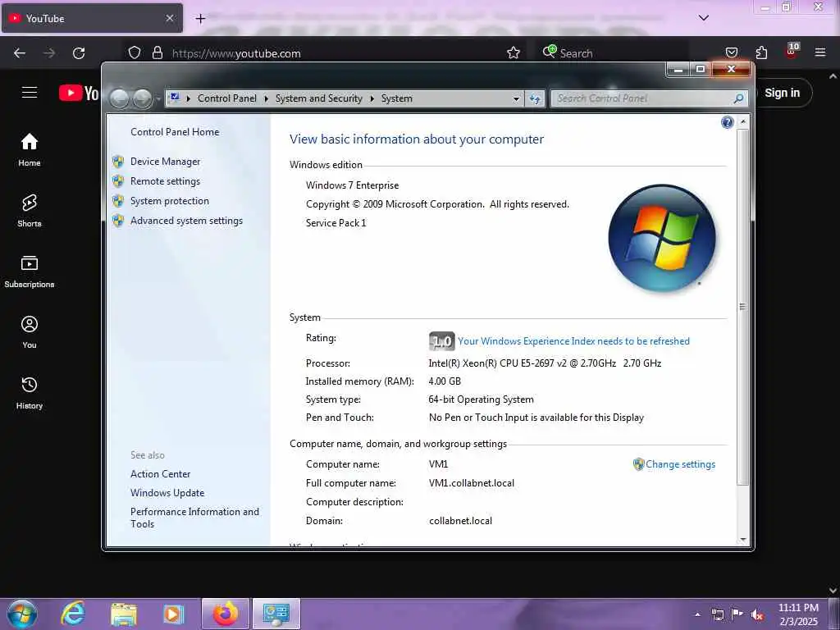Refresh the Windows Experience Index link
Viewport: 840px width, 630px height.
[x=573, y=341]
